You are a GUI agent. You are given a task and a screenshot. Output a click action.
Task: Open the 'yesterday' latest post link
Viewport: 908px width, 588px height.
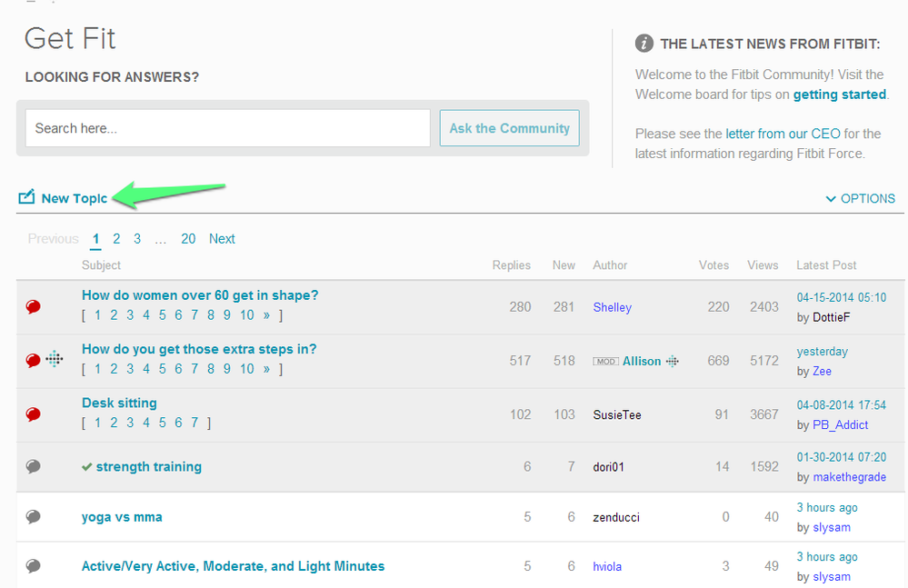point(823,352)
